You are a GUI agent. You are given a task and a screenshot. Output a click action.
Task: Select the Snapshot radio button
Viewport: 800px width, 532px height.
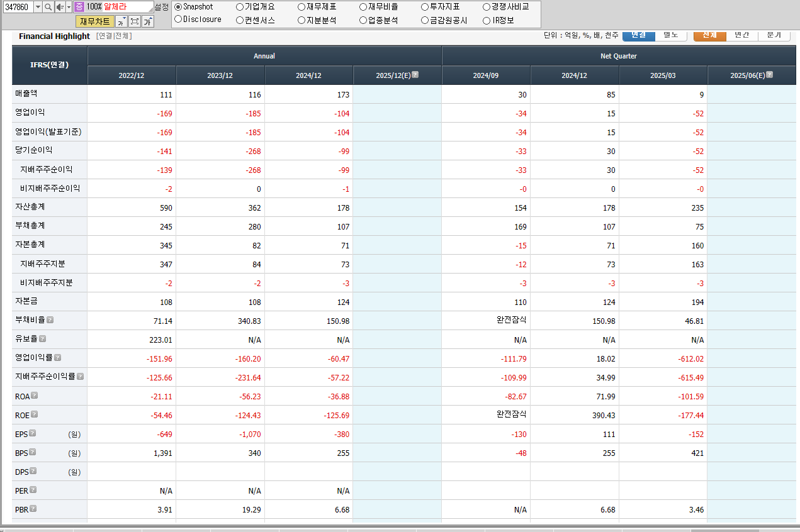178,7
